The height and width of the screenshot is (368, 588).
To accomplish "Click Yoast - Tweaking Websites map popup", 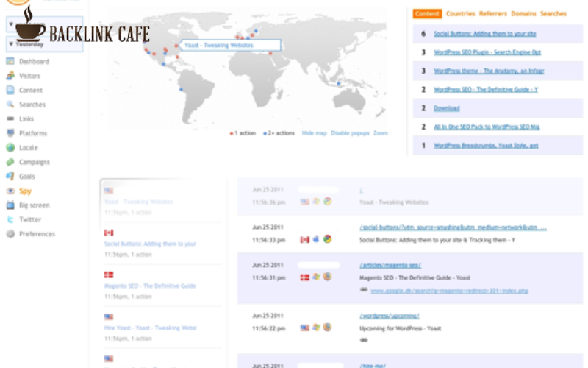I will [x=230, y=45].
